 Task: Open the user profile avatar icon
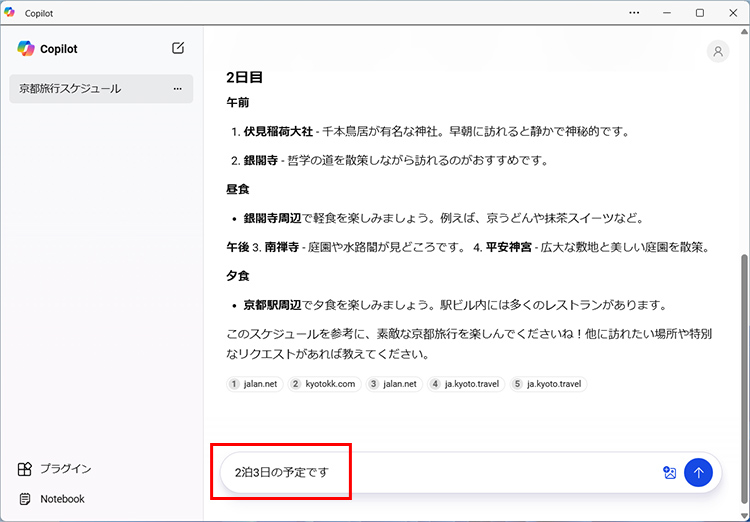[x=717, y=52]
